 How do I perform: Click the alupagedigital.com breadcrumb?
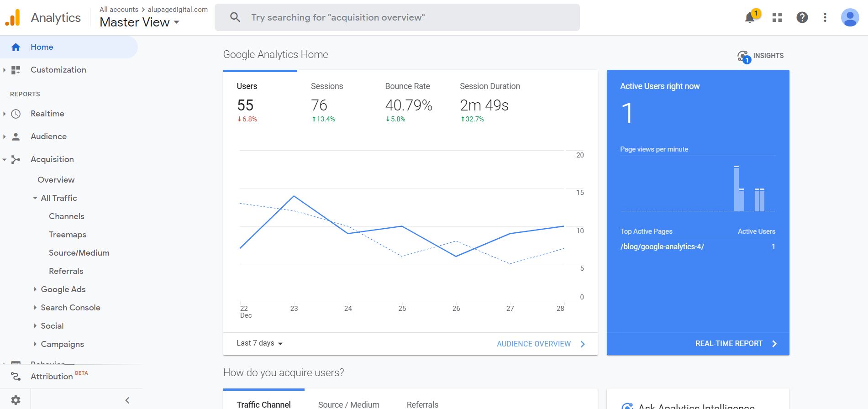pos(178,9)
